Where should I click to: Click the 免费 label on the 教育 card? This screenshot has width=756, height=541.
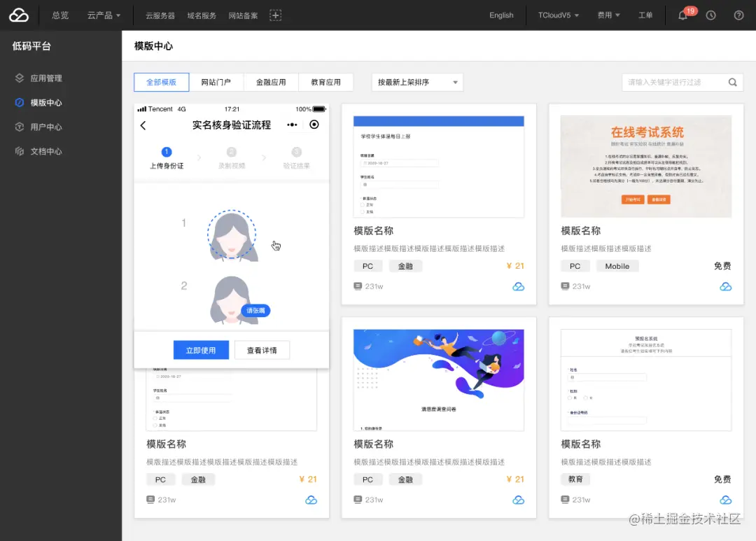point(722,479)
